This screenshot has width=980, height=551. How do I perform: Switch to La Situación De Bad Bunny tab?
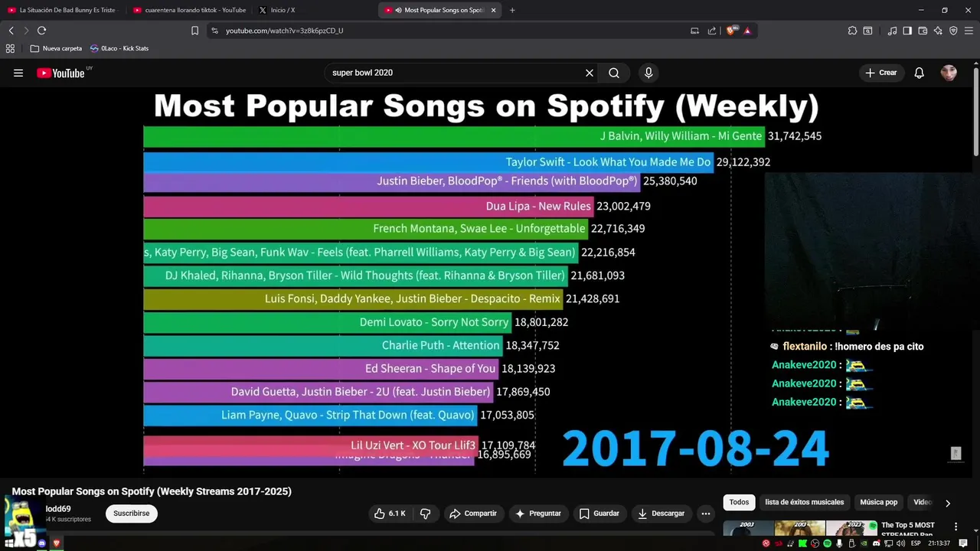tap(63, 10)
